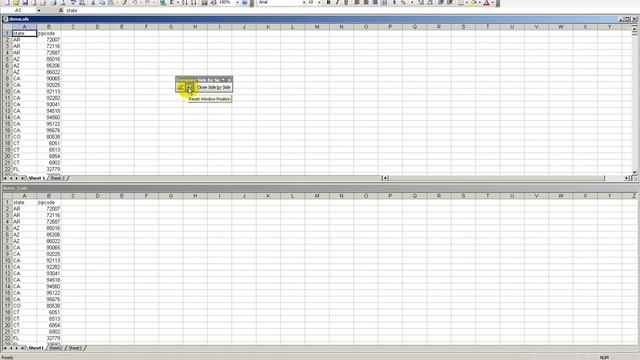Image resolution: width=640 pixels, height=360 pixels.
Task: Click the AutoSum sigma icon
Action: (172, 2)
